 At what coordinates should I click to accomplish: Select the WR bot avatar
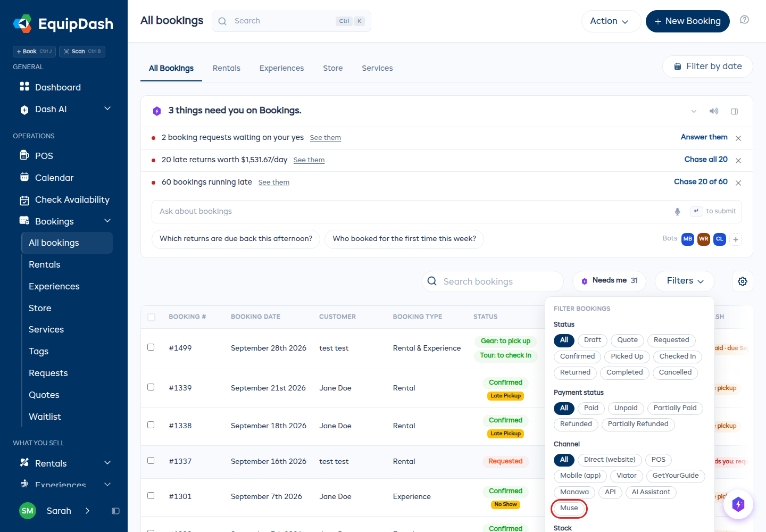pos(704,239)
